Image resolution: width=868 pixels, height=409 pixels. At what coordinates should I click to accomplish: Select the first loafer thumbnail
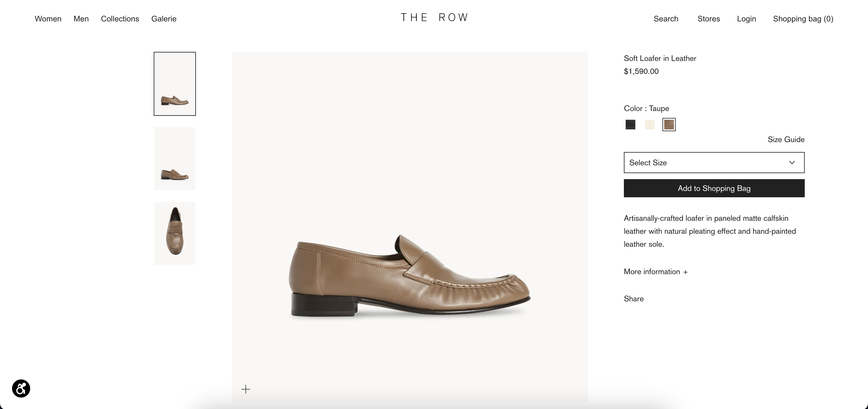point(175,84)
